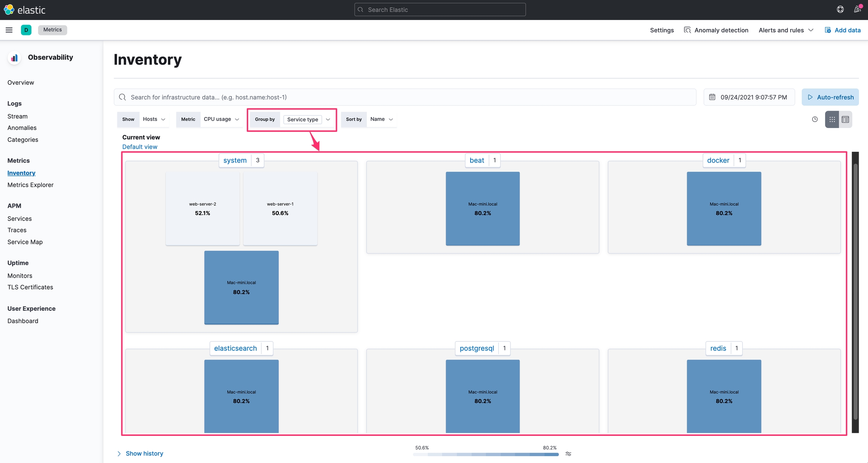The width and height of the screenshot is (868, 463).
Task: Select the web-server-2 host tile
Action: (x=202, y=209)
